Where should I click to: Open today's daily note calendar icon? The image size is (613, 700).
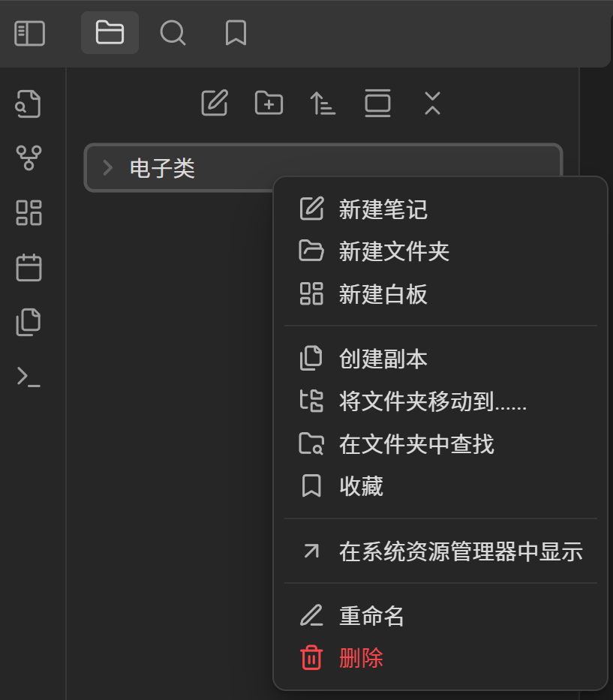click(29, 267)
